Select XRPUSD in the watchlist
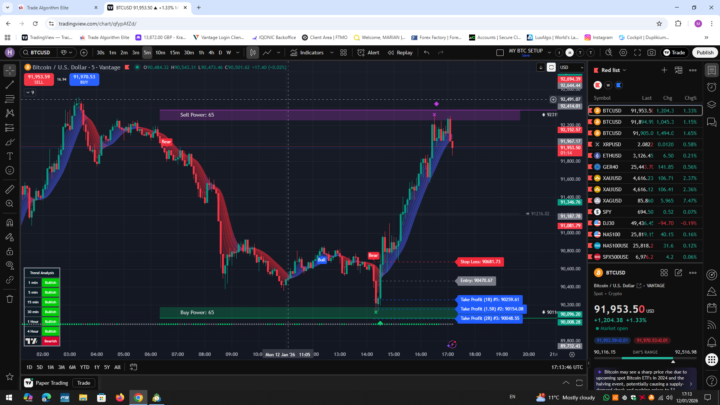720x405 pixels. (645, 144)
